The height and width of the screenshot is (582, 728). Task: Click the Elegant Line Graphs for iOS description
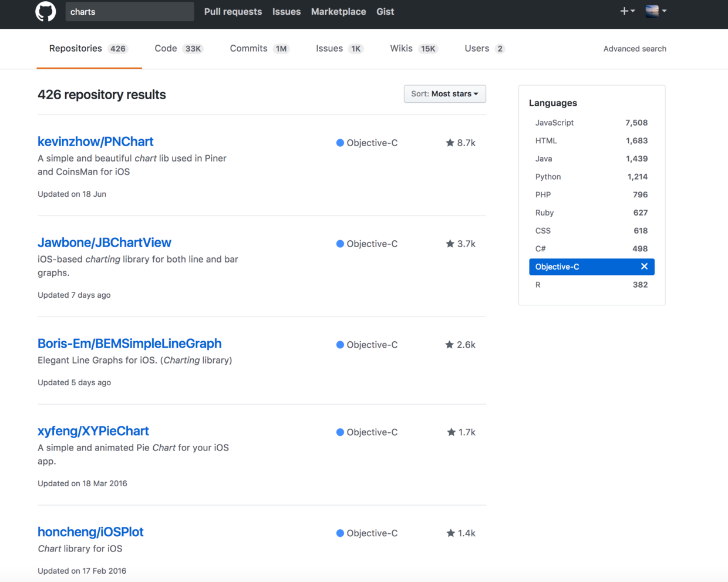(x=135, y=360)
